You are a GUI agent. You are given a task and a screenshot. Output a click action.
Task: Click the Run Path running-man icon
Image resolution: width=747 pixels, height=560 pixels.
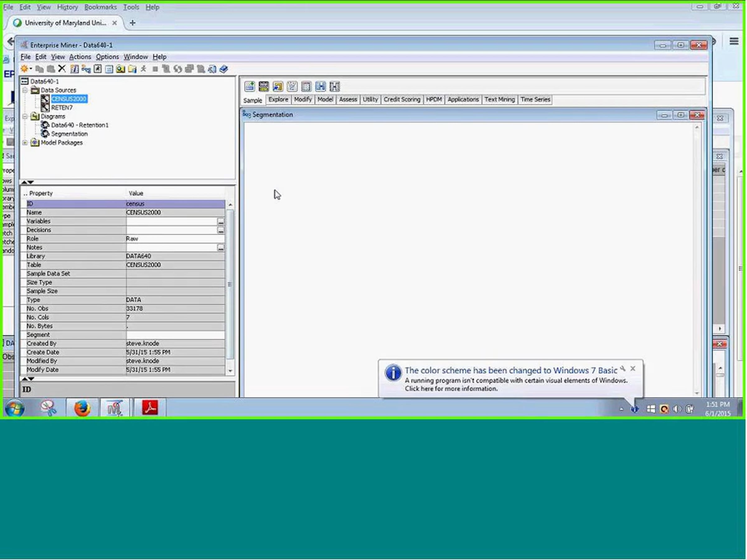point(143,69)
